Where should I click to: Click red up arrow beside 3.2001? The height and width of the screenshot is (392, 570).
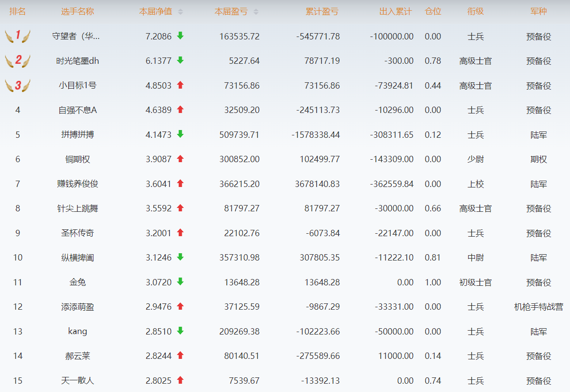click(x=180, y=232)
